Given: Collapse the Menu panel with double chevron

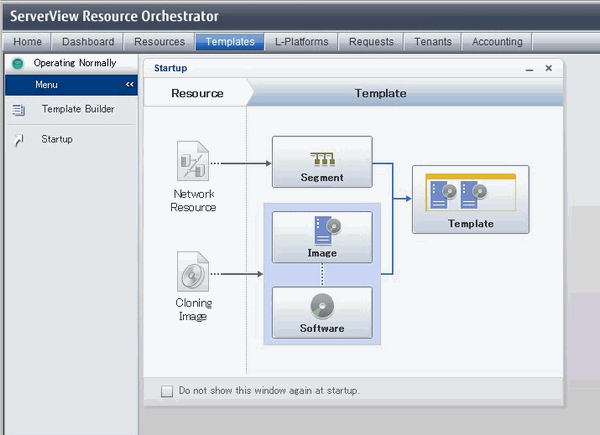Looking at the screenshot, I should [130, 85].
